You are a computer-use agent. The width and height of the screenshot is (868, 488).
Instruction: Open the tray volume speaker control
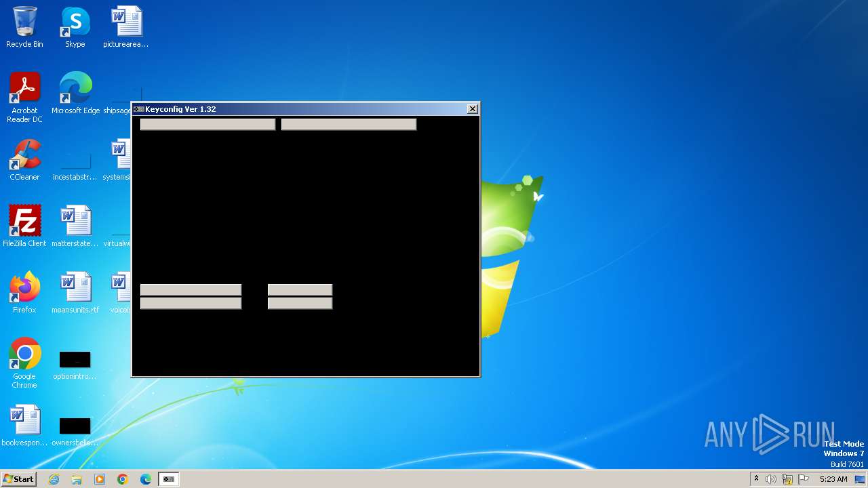(771, 479)
